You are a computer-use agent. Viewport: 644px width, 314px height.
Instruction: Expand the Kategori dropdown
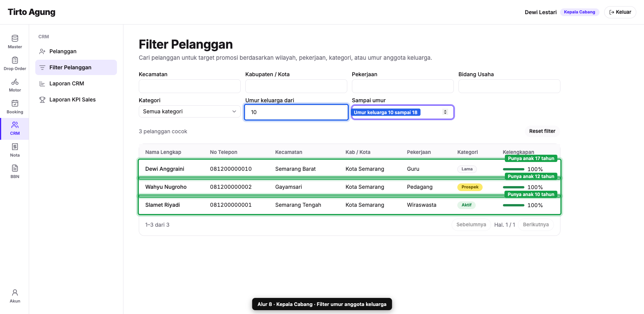(x=190, y=111)
